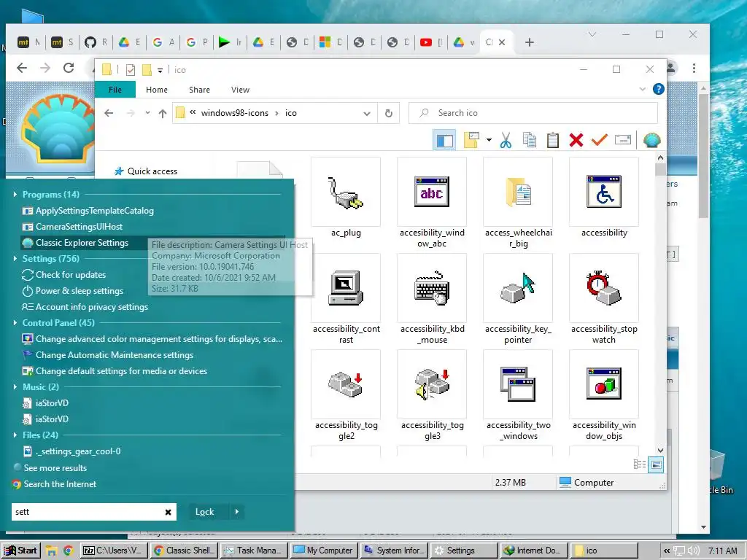Select the accesibility_window_abc icon file

(x=432, y=203)
